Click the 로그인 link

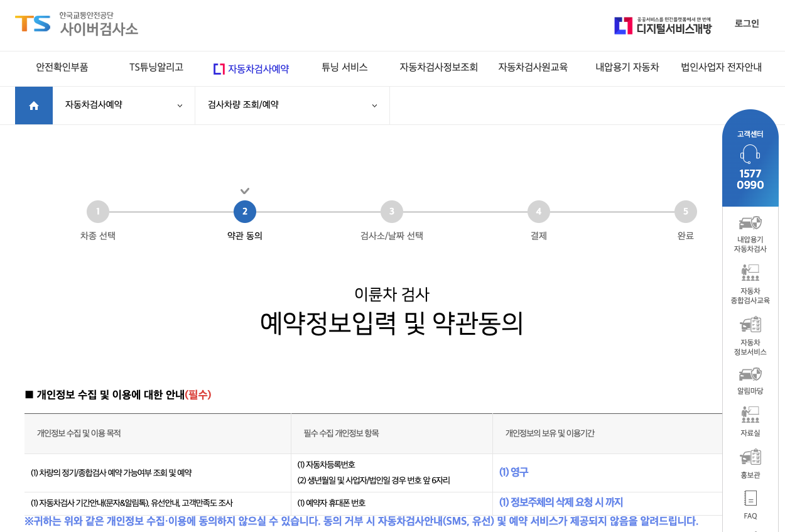point(747,24)
